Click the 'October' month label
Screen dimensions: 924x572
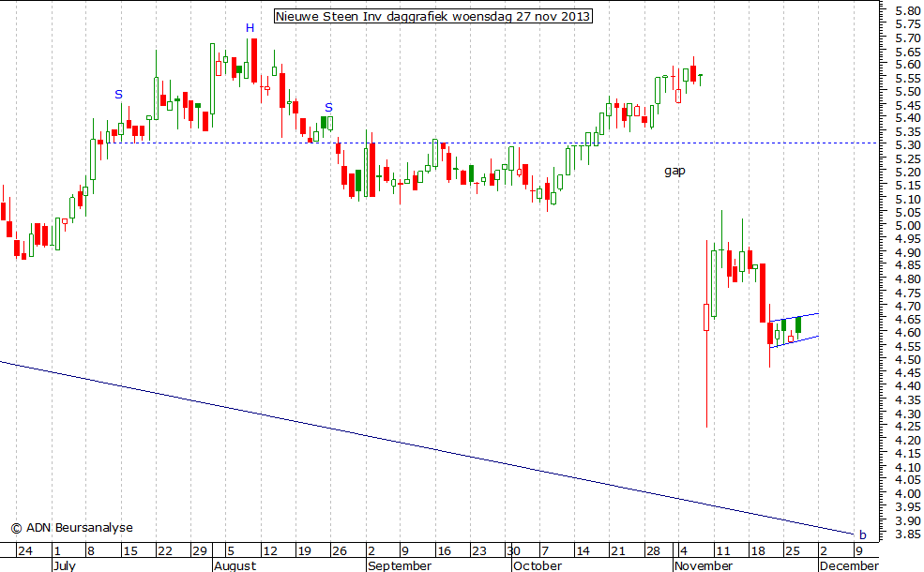coord(538,565)
